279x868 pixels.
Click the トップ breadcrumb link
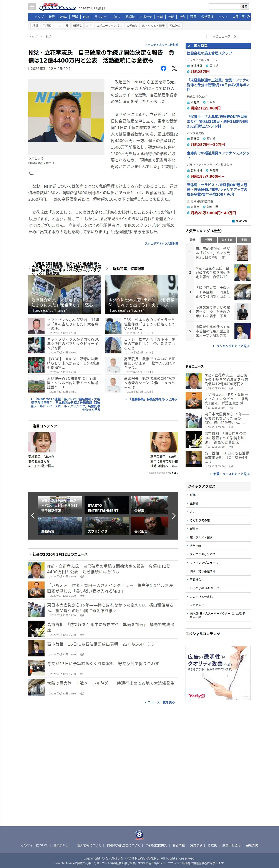pyautogui.click(x=33, y=36)
